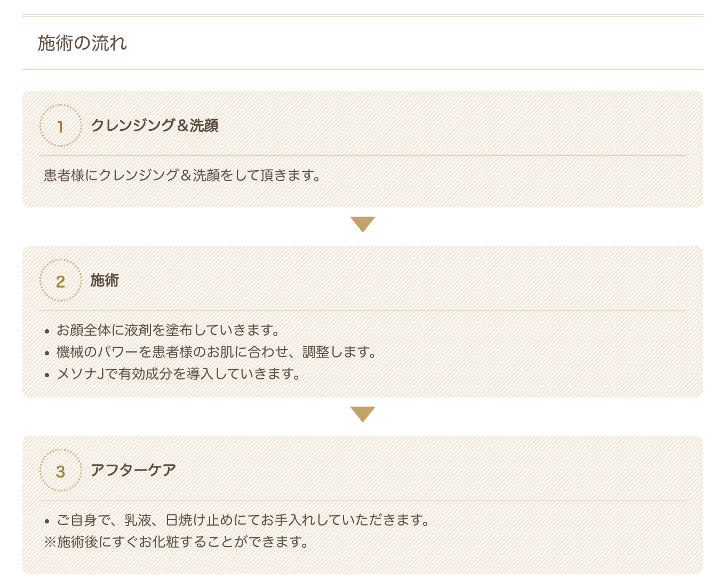Click the note ※施術後にすぐお化粧することができます
This screenshot has width=717, height=588.
pyautogui.click(x=177, y=542)
